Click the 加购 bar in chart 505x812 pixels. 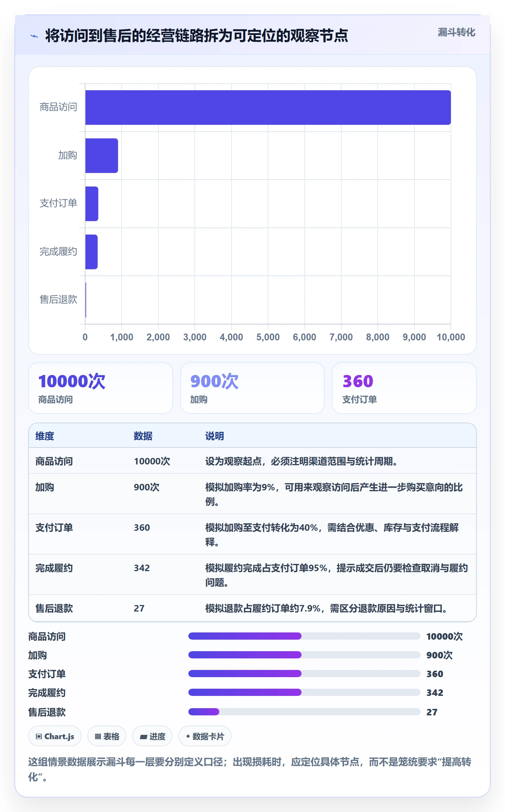[102, 155]
